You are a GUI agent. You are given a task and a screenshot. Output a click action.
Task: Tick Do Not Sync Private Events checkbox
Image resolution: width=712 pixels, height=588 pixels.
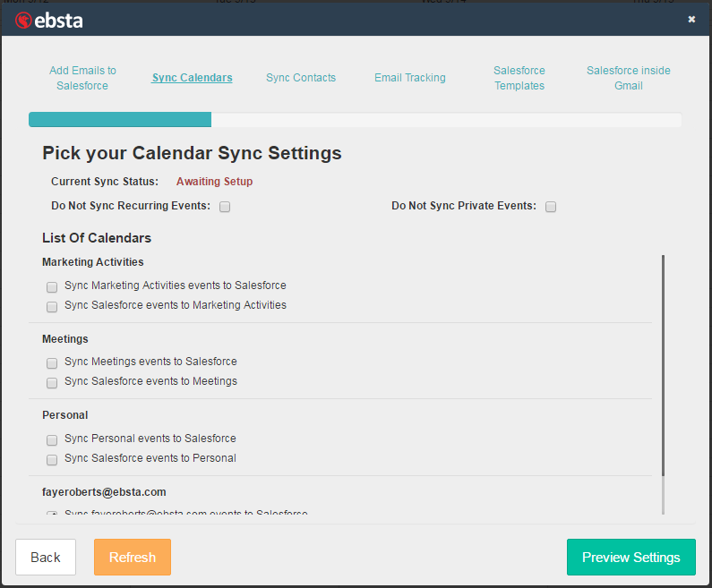551,207
